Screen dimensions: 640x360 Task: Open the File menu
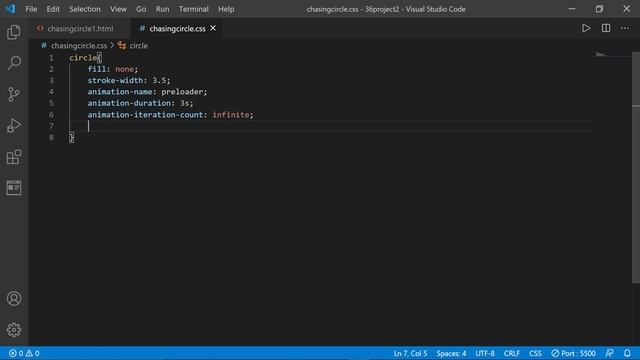[x=31, y=9]
